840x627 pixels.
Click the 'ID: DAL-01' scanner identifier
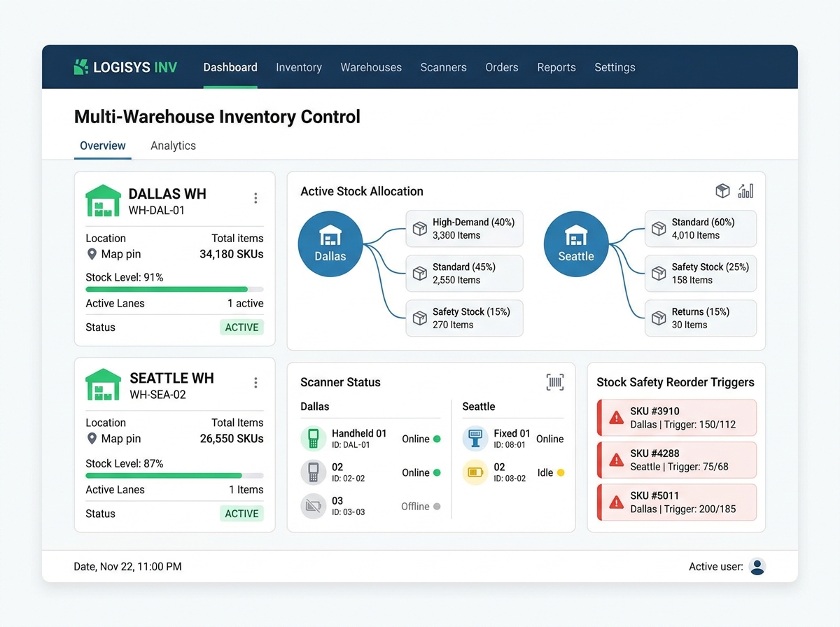350,445
